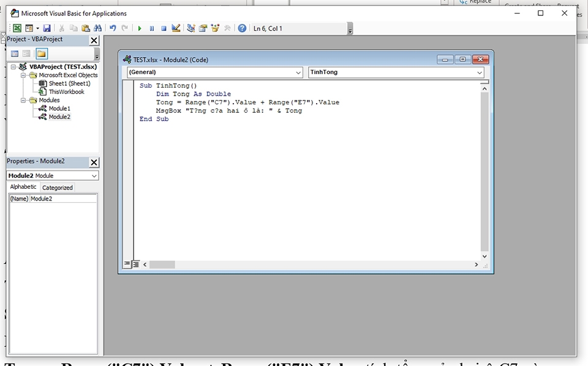
Task: Switch to Full Module View
Action: pyautogui.click(x=136, y=264)
